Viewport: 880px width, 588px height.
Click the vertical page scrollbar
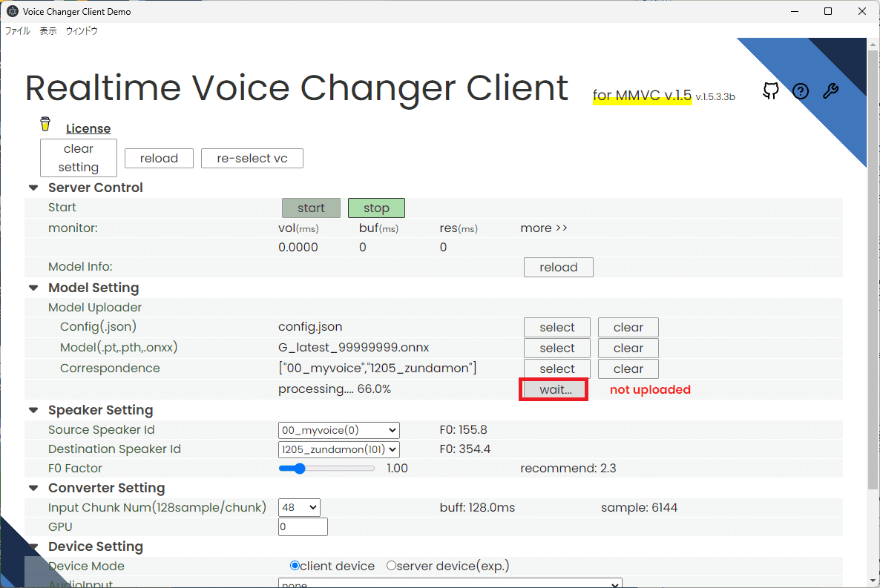point(873,269)
